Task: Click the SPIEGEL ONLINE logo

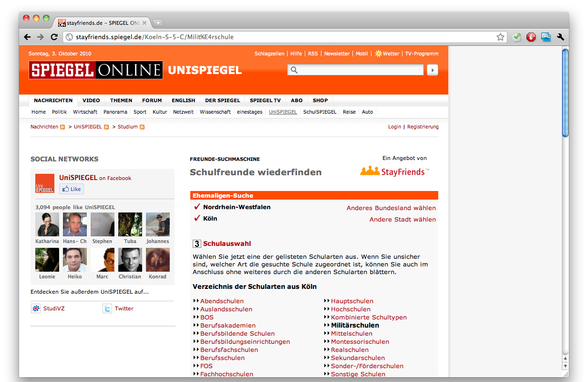Action: (x=96, y=70)
